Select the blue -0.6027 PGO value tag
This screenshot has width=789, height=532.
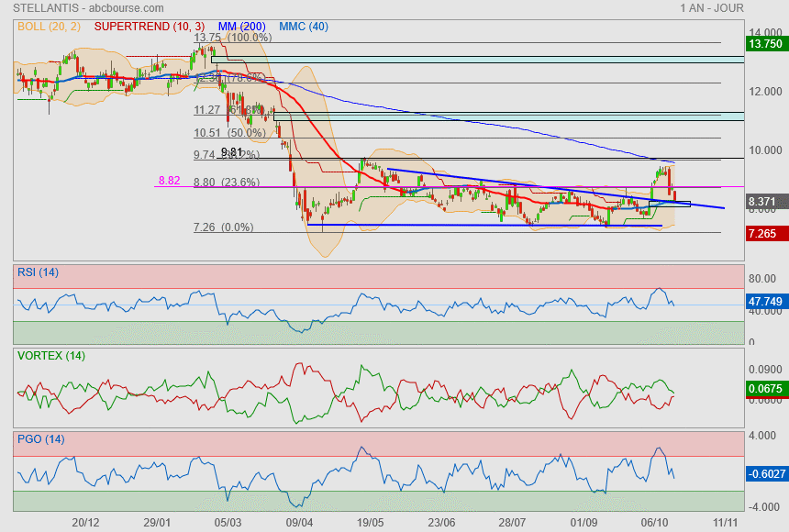[x=765, y=473]
